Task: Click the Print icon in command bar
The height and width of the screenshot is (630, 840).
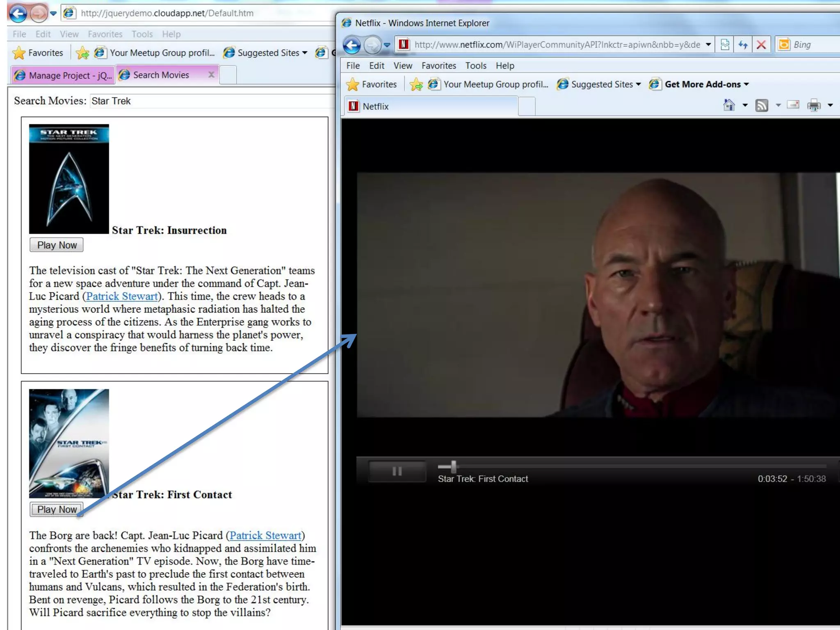Action: click(814, 105)
